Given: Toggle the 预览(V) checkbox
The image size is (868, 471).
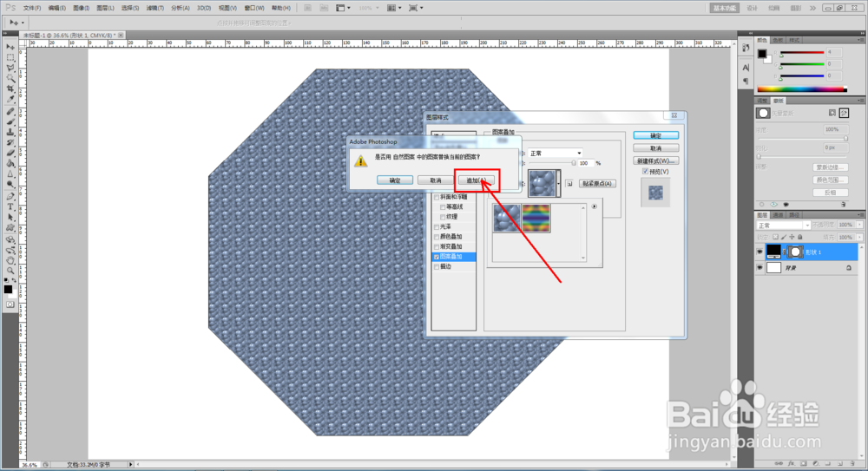Looking at the screenshot, I should 646,172.
